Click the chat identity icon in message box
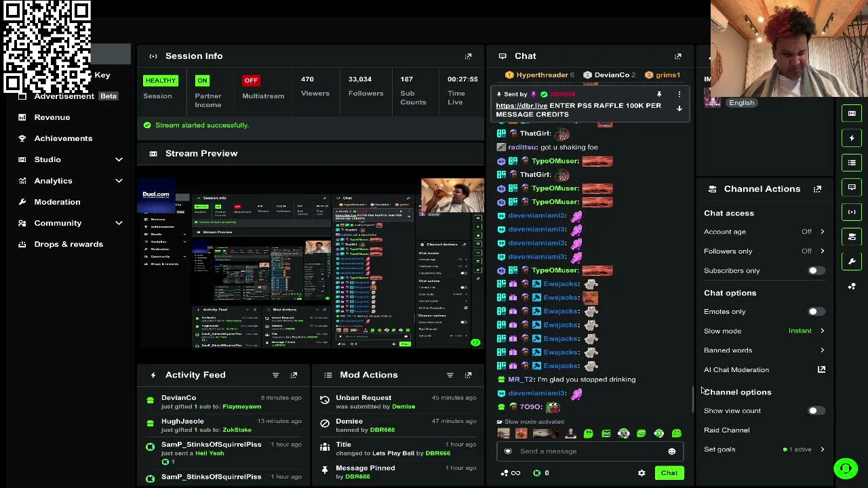868x488 pixels. pyautogui.click(x=508, y=451)
